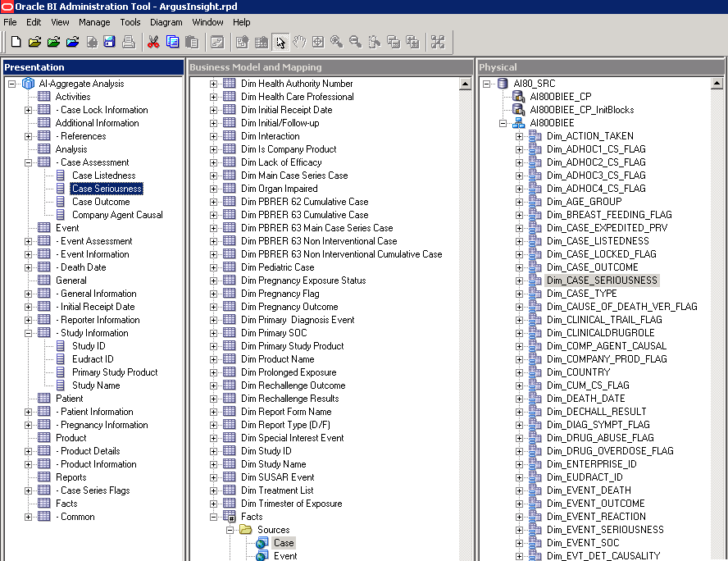Image resolution: width=728 pixels, height=561 pixels.
Task: Select the Reports presentation table
Action: [71, 477]
